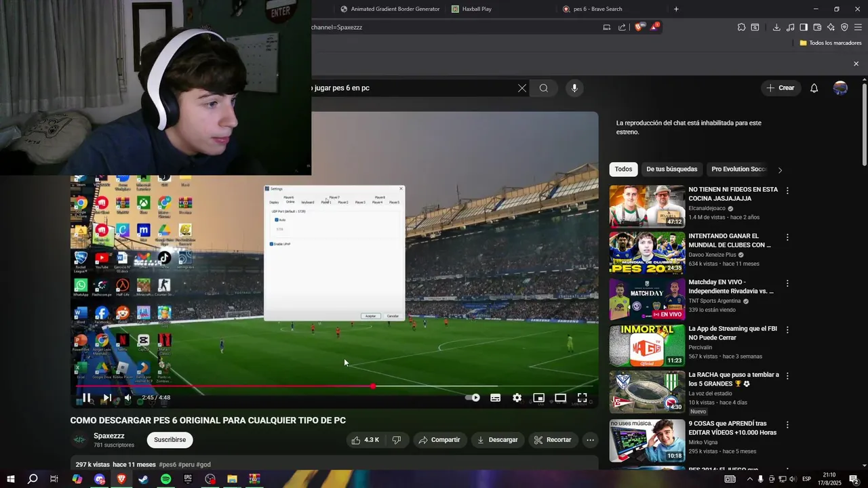Screen dimensions: 868x488
Task: Open Steam from the taskbar
Action: tap(144, 479)
